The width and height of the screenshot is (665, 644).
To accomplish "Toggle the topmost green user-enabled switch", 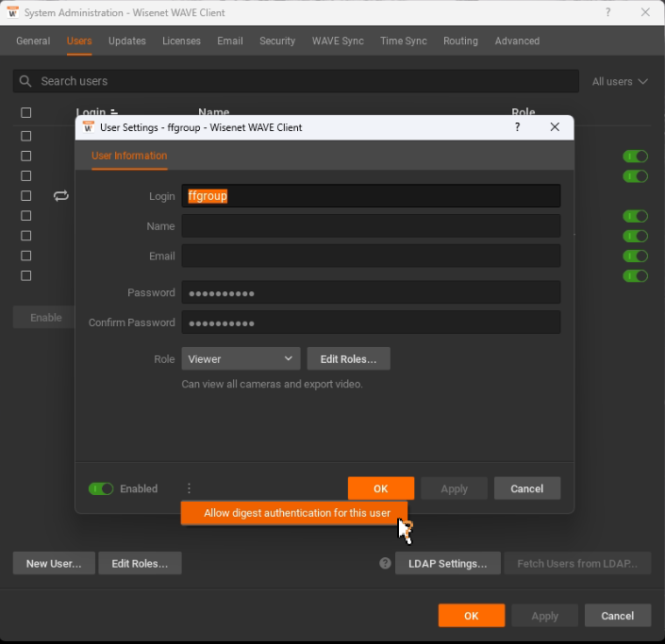I will pos(636,157).
